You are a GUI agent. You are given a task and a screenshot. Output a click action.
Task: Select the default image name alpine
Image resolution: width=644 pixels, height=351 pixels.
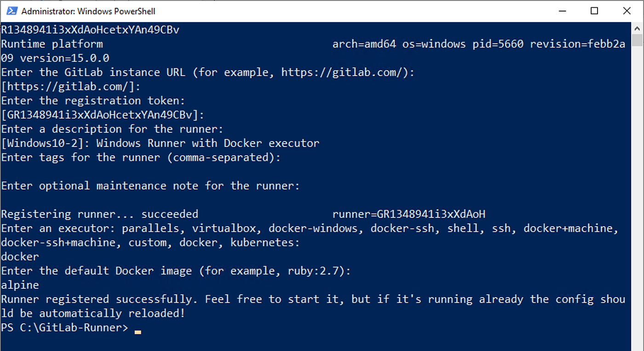tap(20, 285)
